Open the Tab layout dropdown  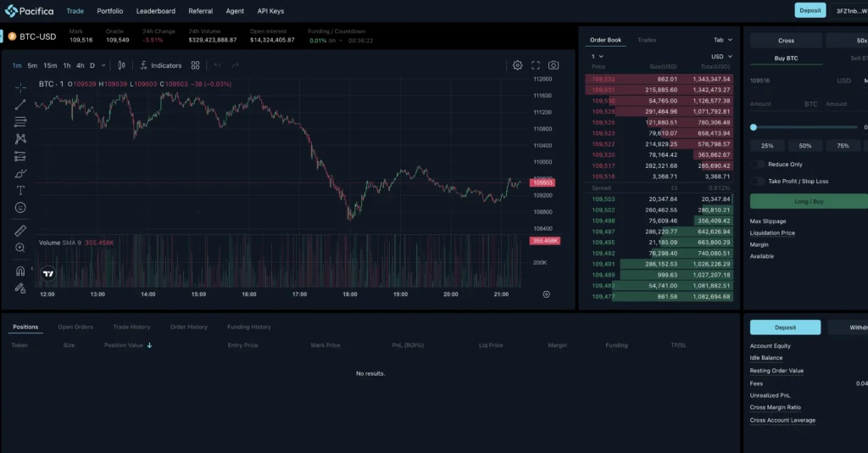(x=723, y=40)
